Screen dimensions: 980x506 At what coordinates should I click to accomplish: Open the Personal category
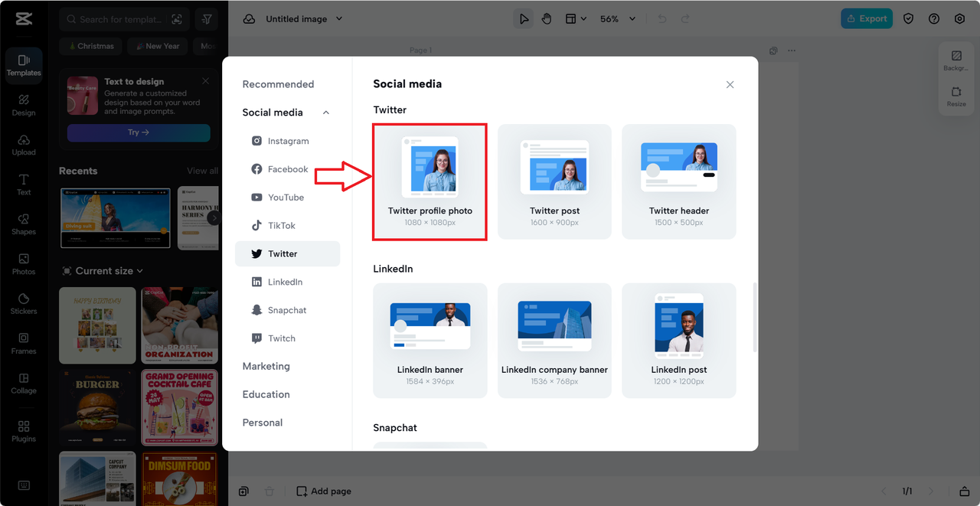pyautogui.click(x=263, y=423)
